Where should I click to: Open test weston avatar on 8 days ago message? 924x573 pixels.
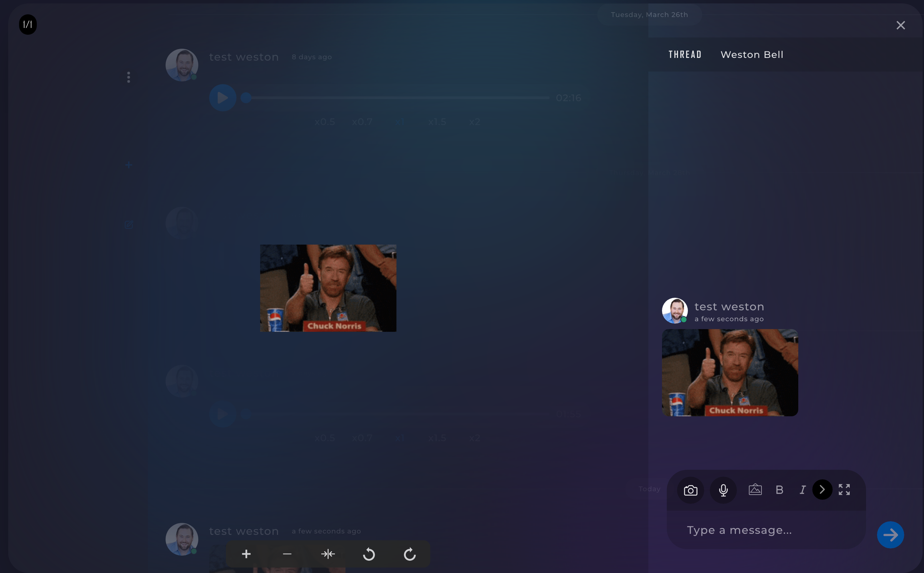[x=182, y=65]
